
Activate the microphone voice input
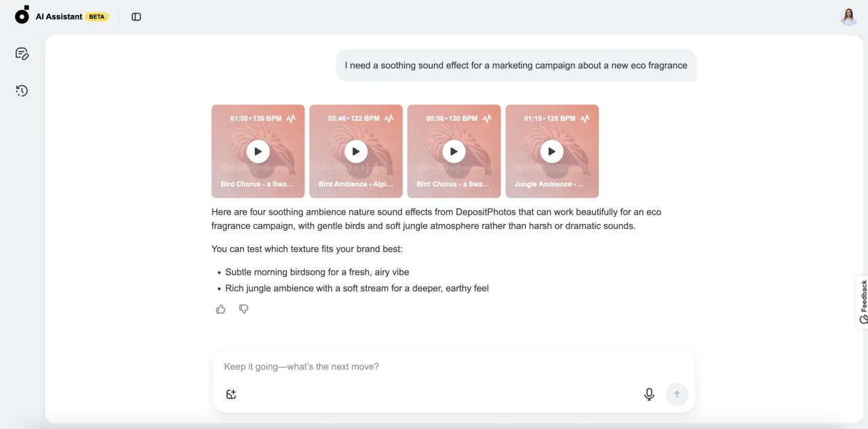[x=649, y=394]
